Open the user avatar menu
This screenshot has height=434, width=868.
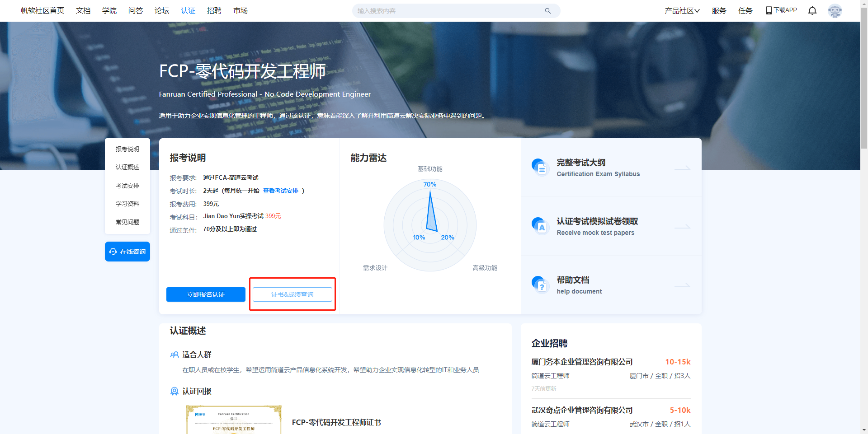835,11
